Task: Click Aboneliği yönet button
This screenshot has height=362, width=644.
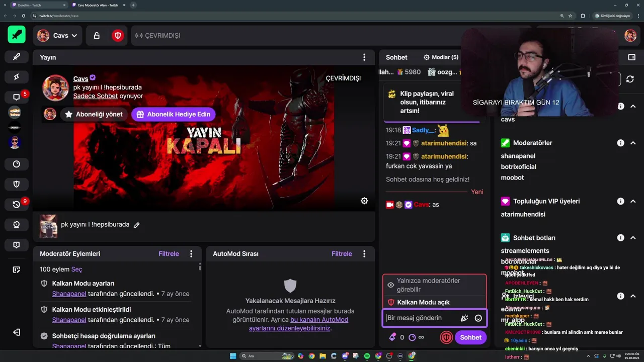Action: [x=94, y=114]
